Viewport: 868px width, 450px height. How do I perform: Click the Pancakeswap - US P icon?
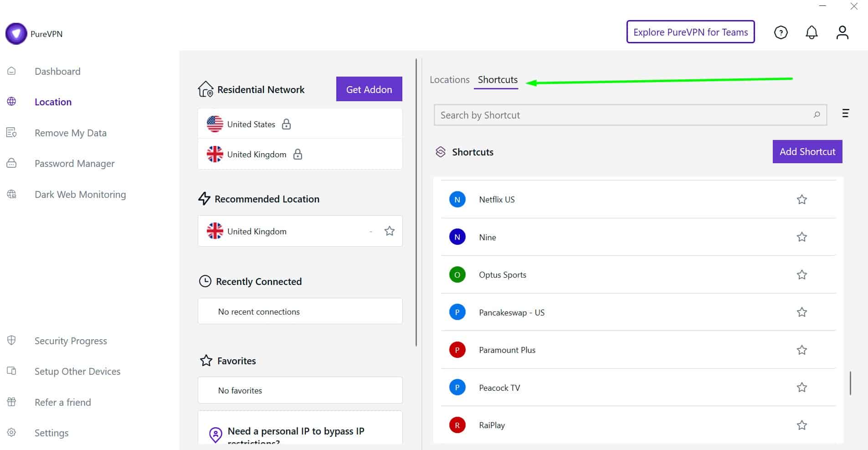point(457,312)
